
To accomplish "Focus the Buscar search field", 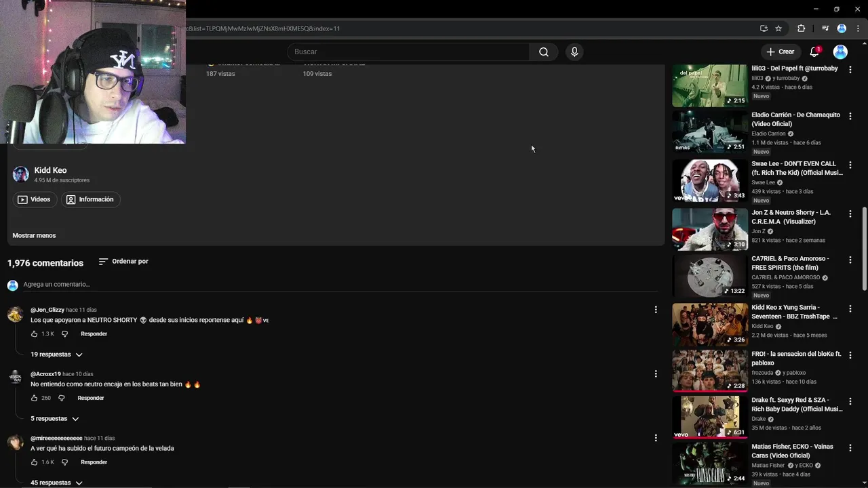I will (x=408, y=52).
